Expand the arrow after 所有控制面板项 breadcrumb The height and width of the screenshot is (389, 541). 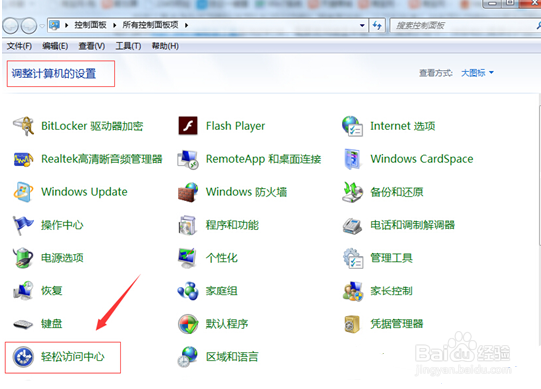click(186, 25)
